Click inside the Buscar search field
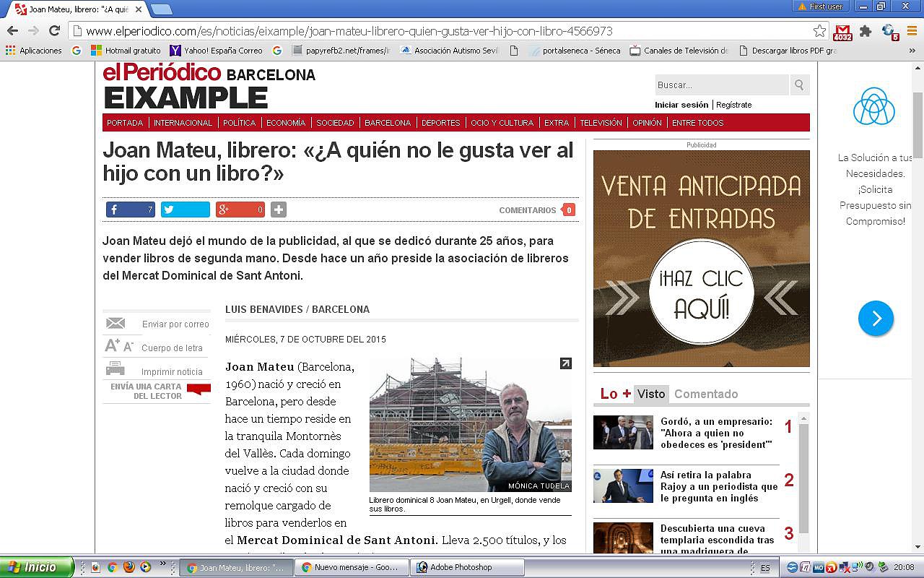The image size is (924, 578). 721,85
